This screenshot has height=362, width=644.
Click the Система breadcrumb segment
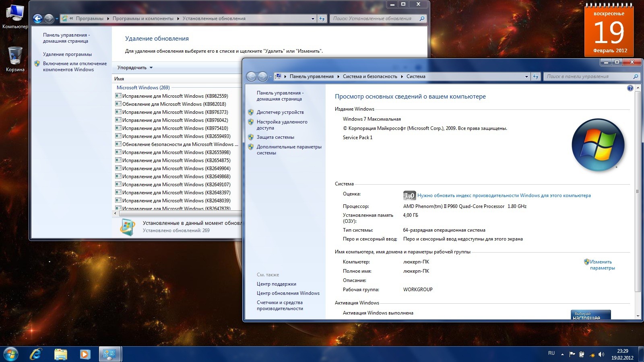pyautogui.click(x=416, y=76)
